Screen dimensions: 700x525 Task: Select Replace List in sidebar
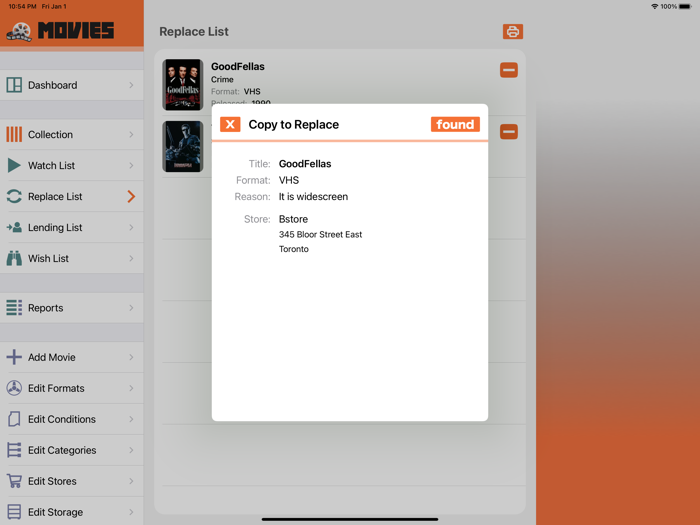coord(71,196)
